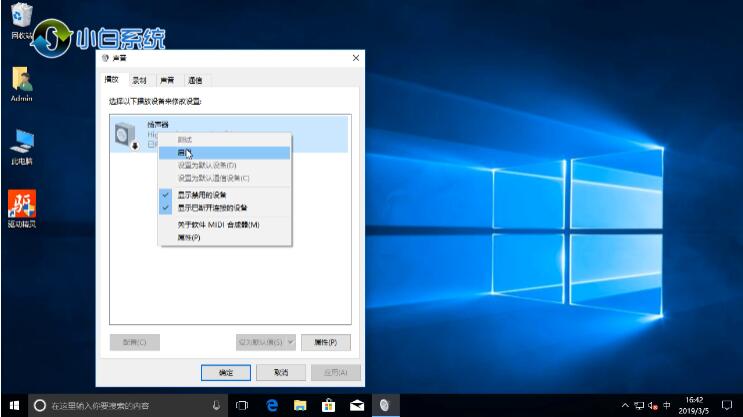Open the Action Center notification icon

point(726,406)
